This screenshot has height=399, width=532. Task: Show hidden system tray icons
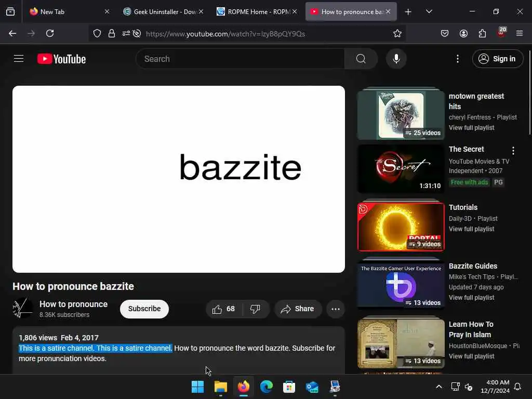point(438,387)
